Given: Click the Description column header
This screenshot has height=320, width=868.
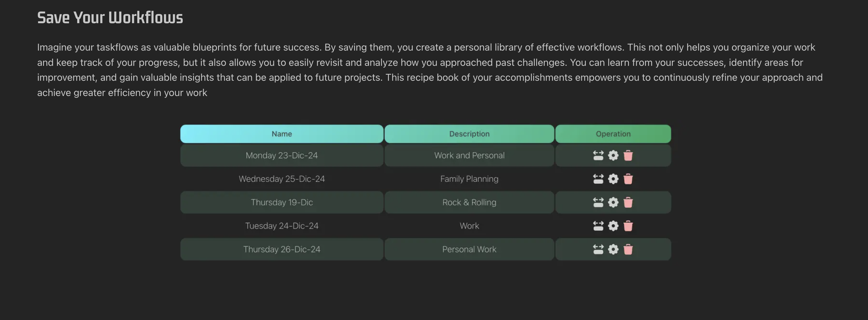Looking at the screenshot, I should point(469,134).
